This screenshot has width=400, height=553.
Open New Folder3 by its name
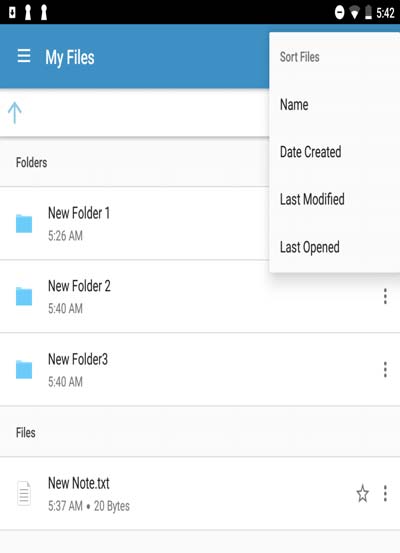[x=78, y=359]
